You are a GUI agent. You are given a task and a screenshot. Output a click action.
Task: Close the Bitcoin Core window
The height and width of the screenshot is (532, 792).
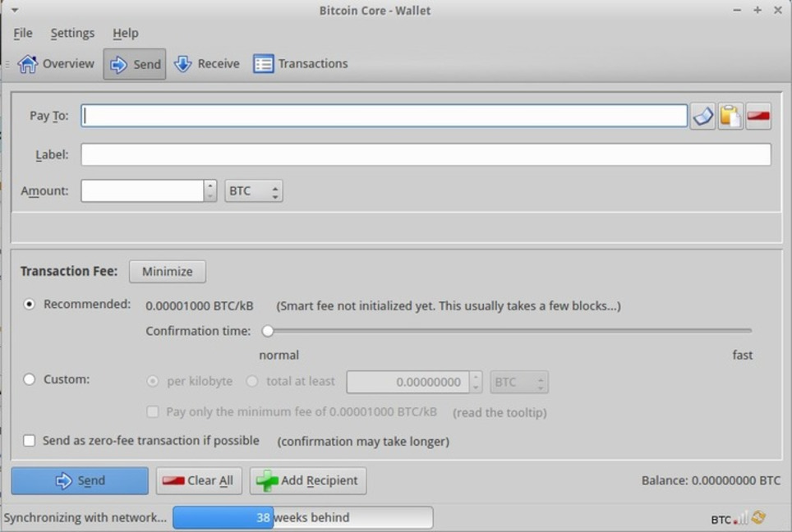pyautogui.click(x=778, y=10)
